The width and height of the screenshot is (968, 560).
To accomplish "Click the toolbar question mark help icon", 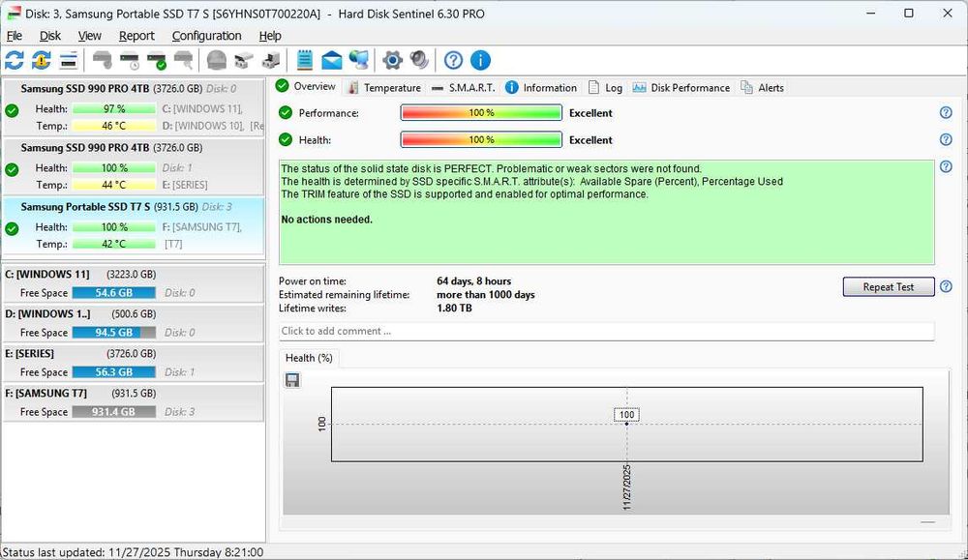I will point(453,60).
